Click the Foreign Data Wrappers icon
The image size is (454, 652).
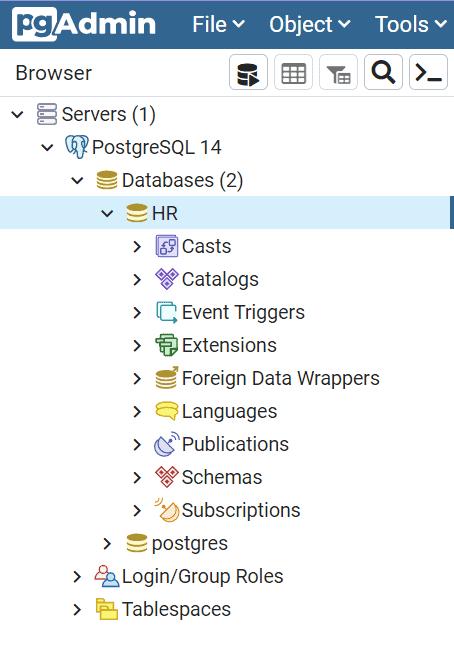click(167, 378)
